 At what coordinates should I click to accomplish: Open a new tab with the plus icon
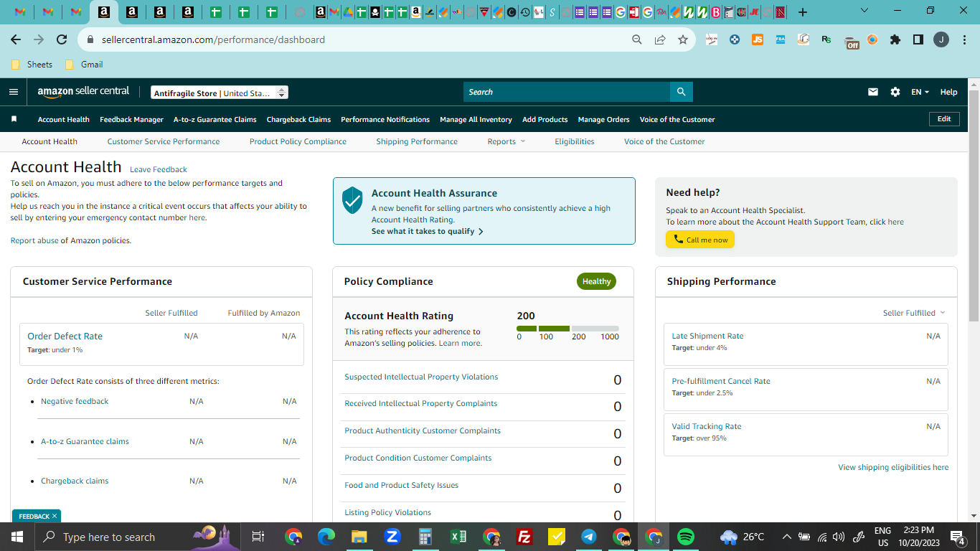pos(803,12)
